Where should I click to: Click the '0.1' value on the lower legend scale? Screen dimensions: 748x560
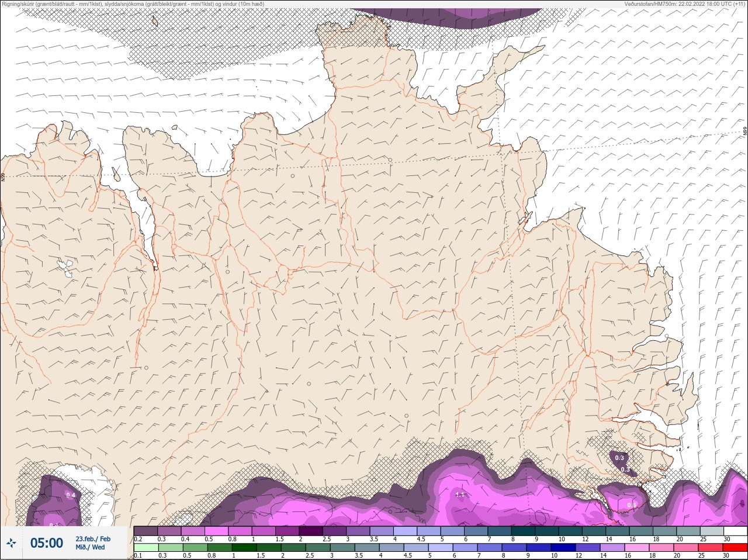point(138,555)
